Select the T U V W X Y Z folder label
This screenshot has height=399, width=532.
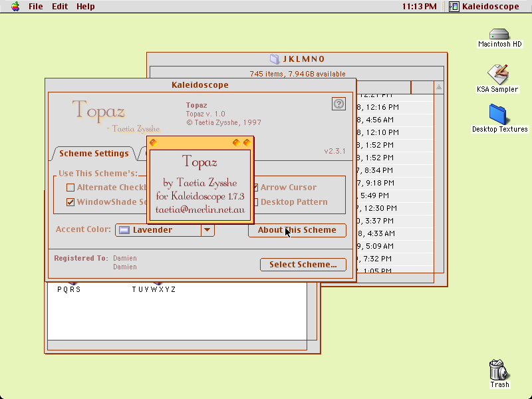(154, 289)
